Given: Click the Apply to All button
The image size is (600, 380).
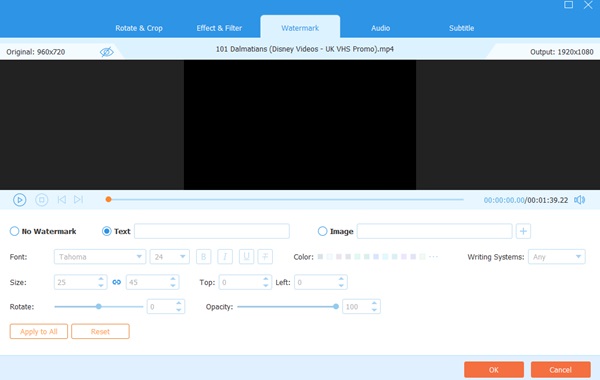Looking at the screenshot, I should click(39, 331).
